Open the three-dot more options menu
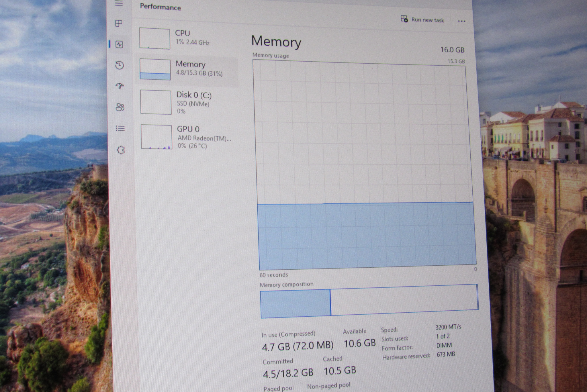This screenshot has height=392, width=587. point(461,21)
